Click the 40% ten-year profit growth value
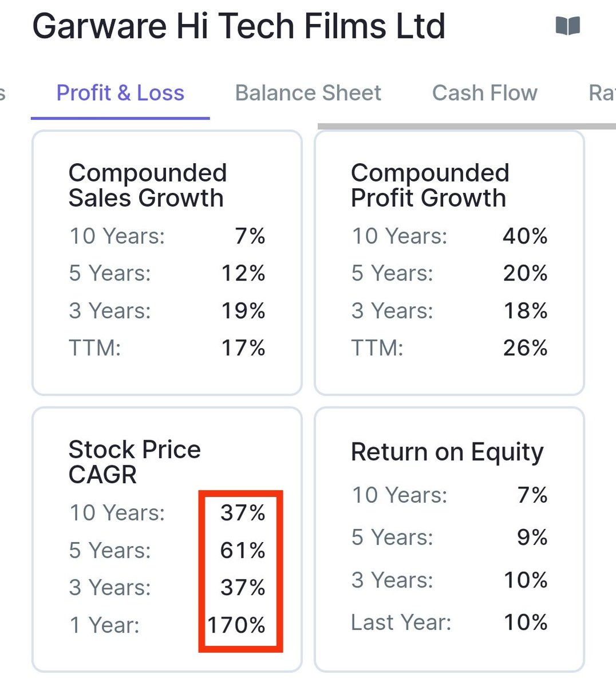 525,236
